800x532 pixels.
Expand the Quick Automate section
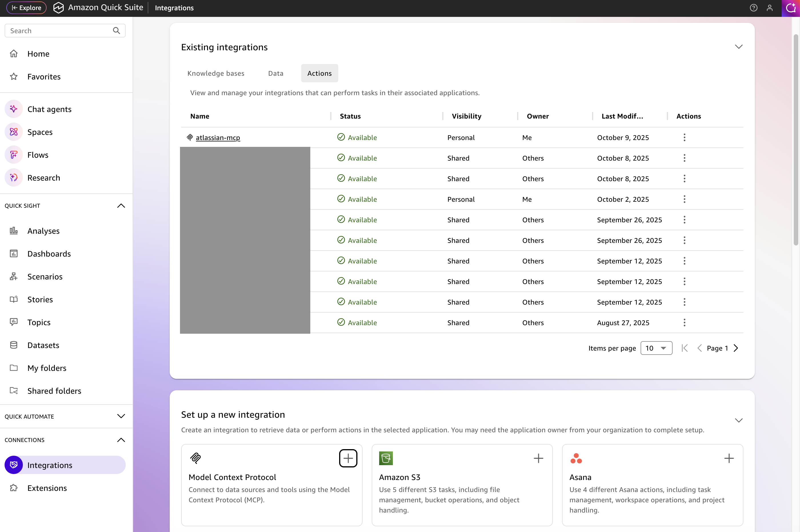121,416
